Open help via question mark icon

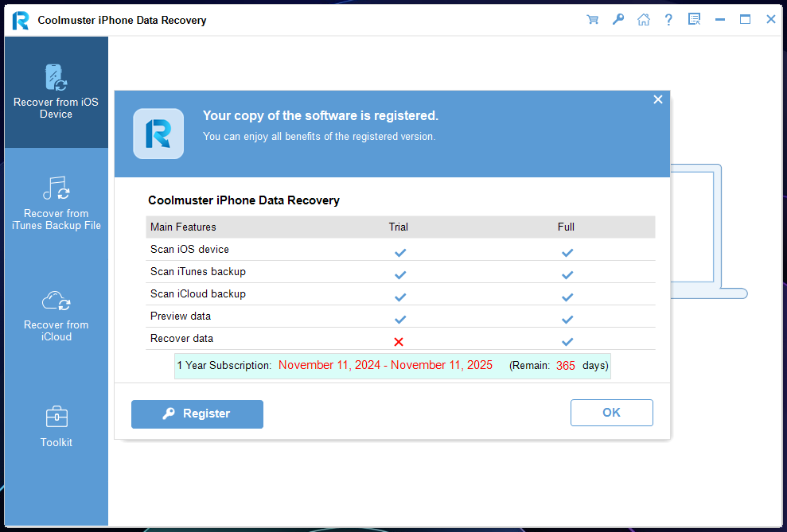[668, 20]
